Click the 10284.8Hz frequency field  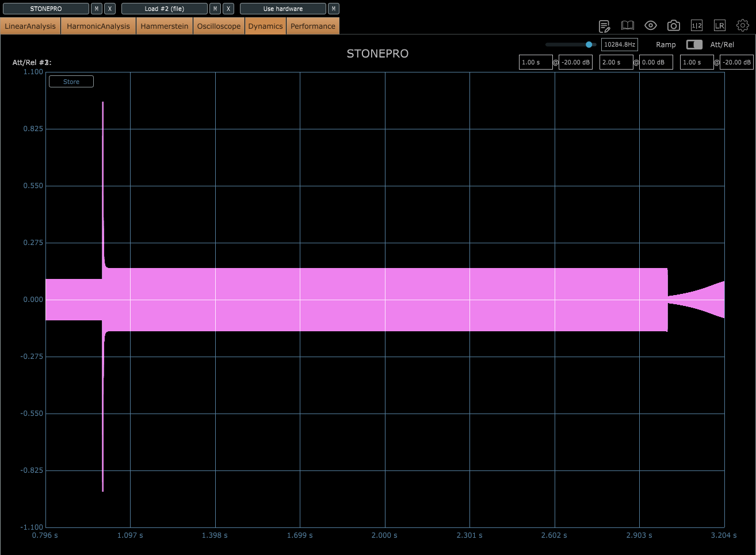click(x=619, y=44)
